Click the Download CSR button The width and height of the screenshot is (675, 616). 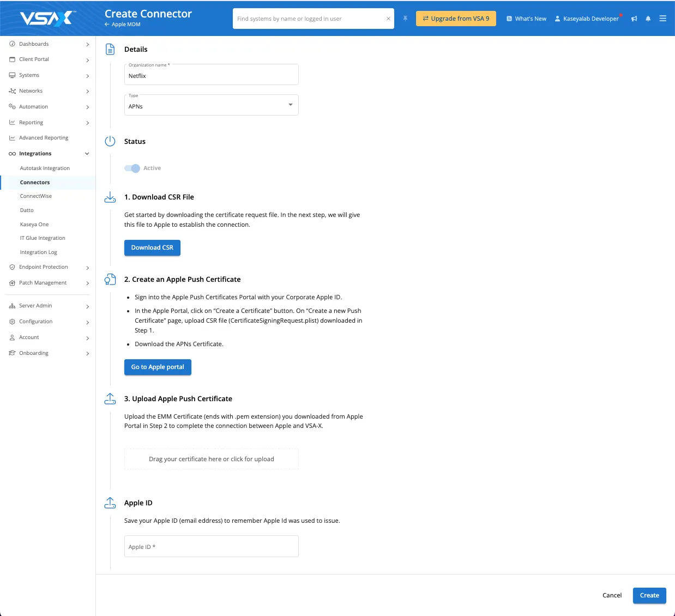click(152, 247)
